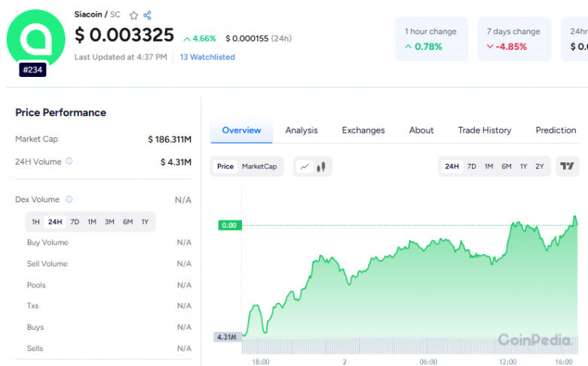Click the 7 days change card
Screen dimensions: 588x366
tap(514, 39)
